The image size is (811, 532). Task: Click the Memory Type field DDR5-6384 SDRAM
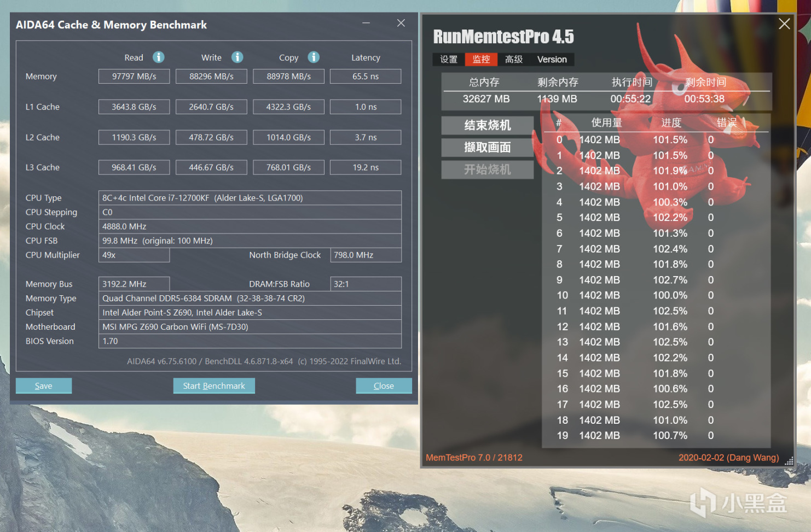click(x=250, y=298)
